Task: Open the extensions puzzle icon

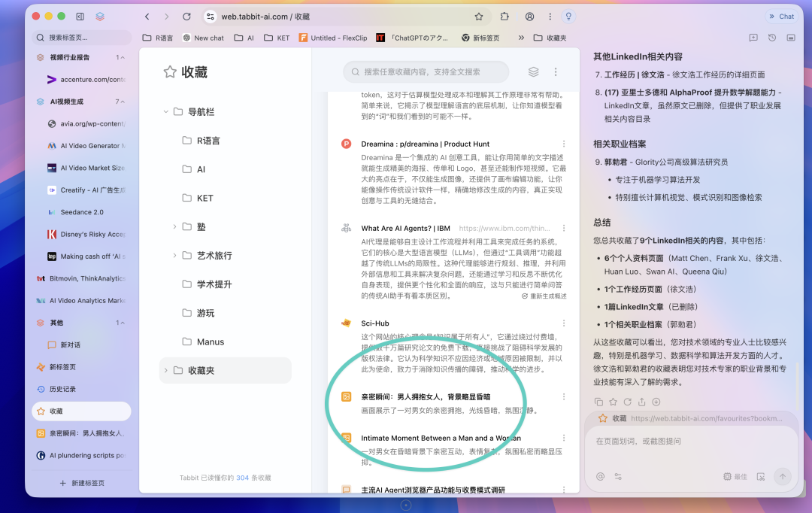Action: 504,17
